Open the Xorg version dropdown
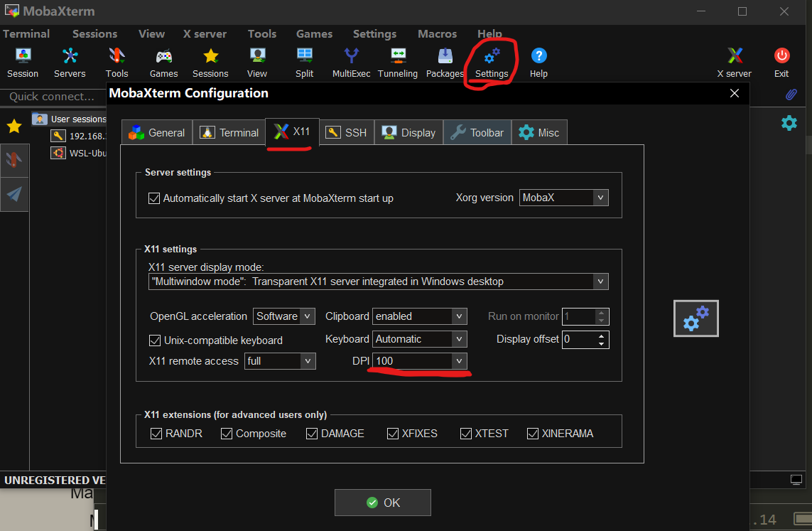The image size is (812, 531). [x=563, y=198]
